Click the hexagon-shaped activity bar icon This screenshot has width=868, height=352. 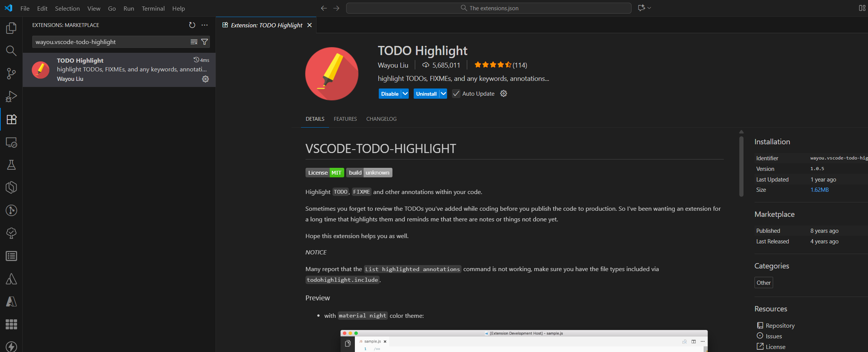[x=11, y=187]
